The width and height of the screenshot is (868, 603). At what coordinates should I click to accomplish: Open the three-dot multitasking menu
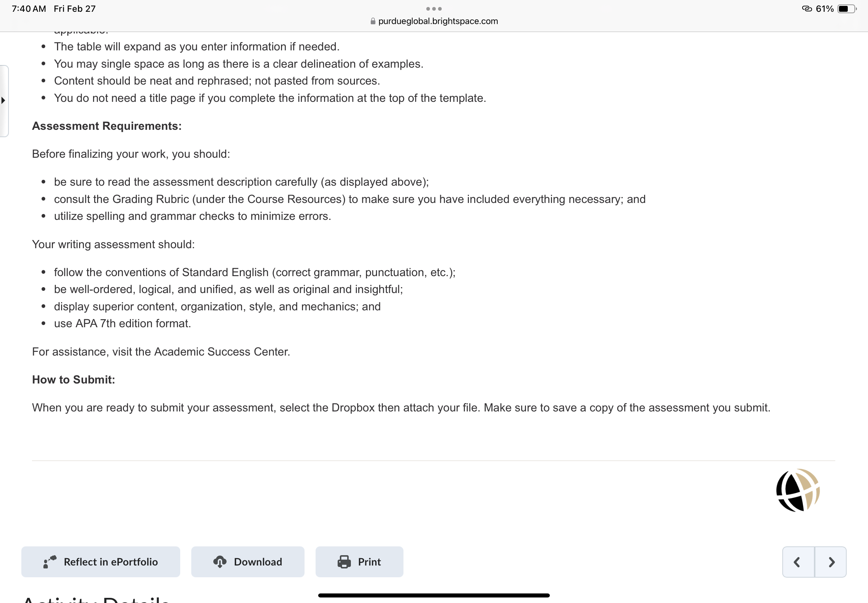click(434, 8)
